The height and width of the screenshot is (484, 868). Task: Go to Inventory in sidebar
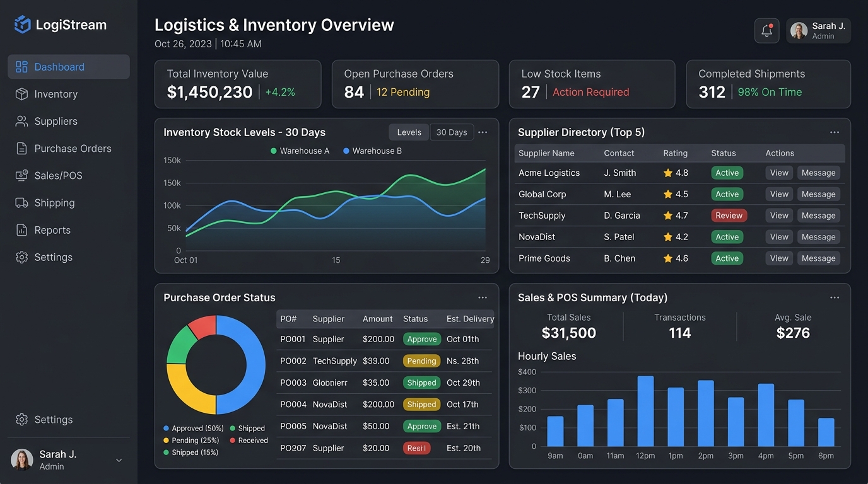coord(69,94)
